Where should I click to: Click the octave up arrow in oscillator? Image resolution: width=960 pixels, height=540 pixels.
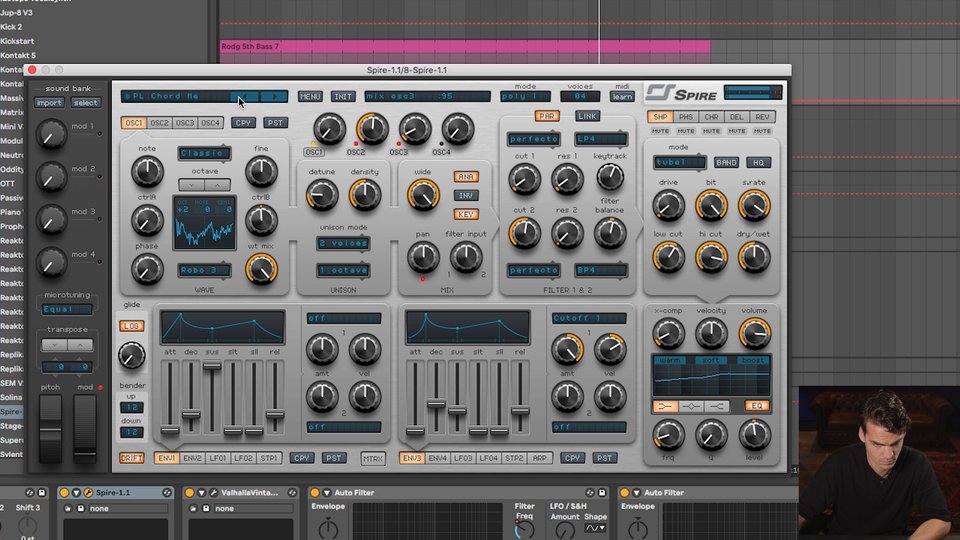pos(217,184)
